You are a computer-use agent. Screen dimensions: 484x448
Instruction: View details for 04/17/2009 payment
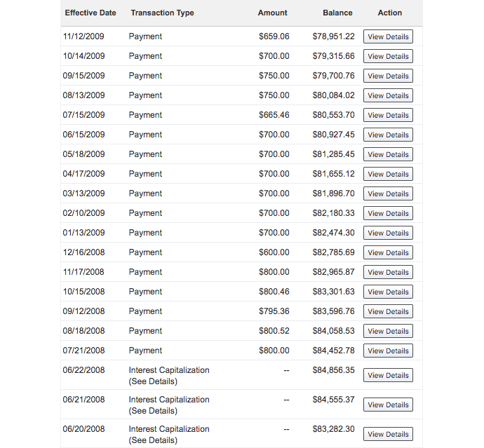(388, 174)
